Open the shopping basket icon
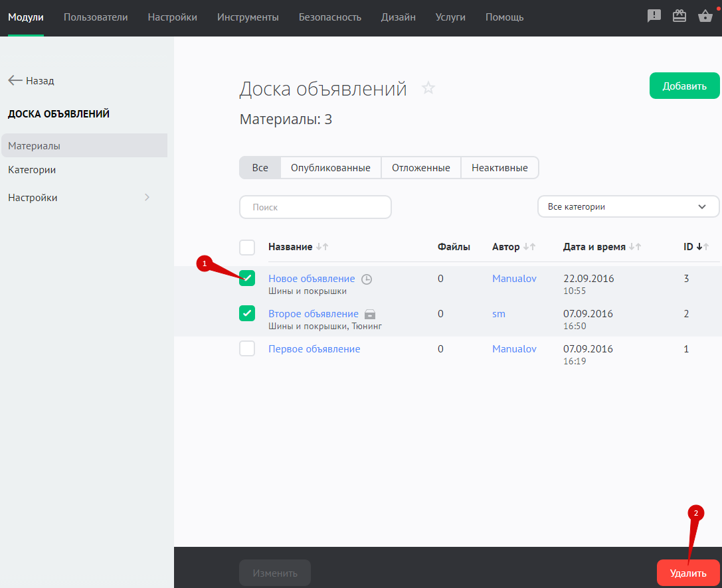Image resolution: width=722 pixels, height=588 pixels. [705, 17]
